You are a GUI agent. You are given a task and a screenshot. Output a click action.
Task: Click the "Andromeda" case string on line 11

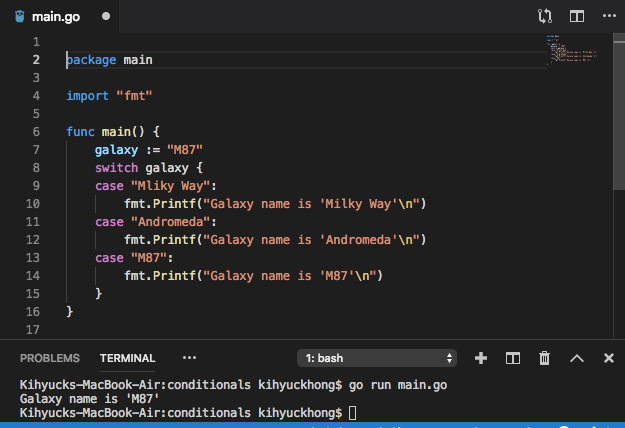pos(170,222)
